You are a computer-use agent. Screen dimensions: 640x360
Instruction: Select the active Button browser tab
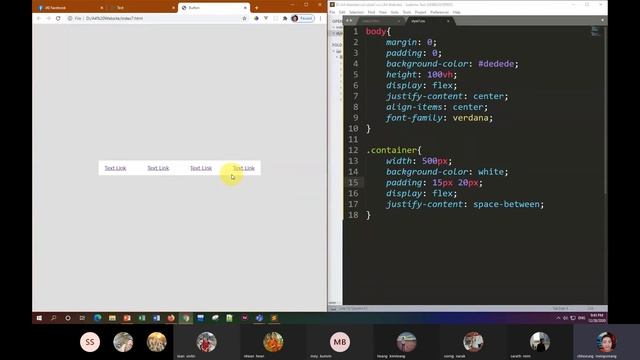coord(213,8)
